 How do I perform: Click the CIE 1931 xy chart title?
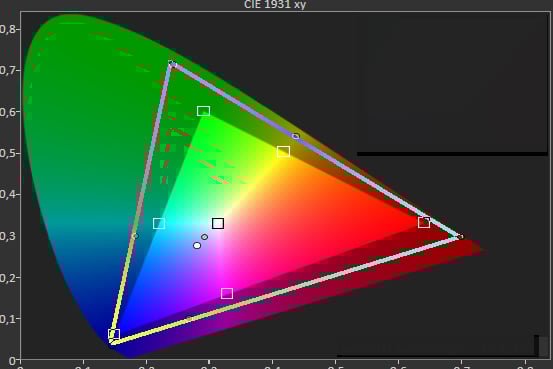tap(275, 5)
